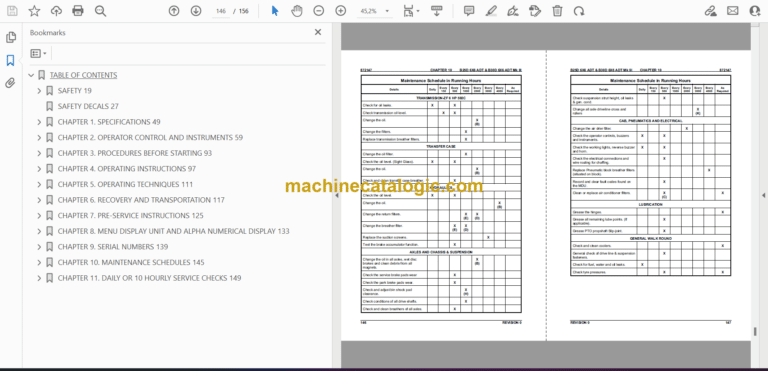768x371 pixels.
Task: Go to previous page arrow
Action: click(x=174, y=11)
